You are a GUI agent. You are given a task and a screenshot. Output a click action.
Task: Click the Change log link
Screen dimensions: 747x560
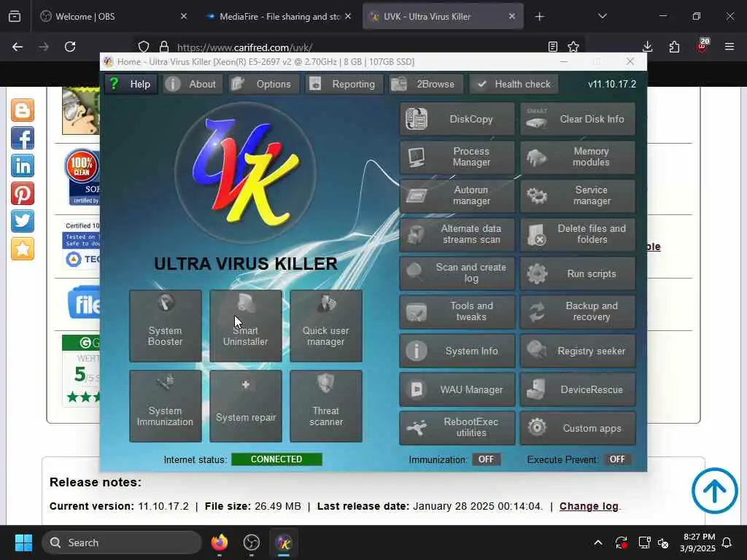(589, 506)
